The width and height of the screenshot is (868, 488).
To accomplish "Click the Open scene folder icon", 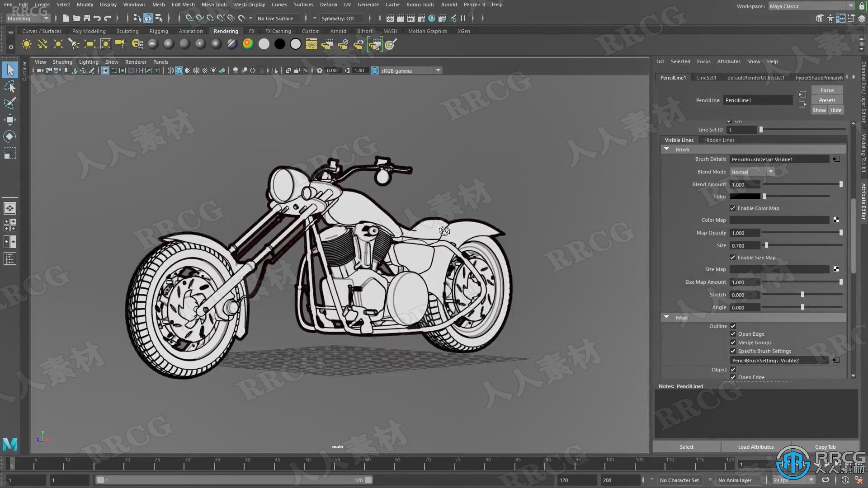I will 76,18.
